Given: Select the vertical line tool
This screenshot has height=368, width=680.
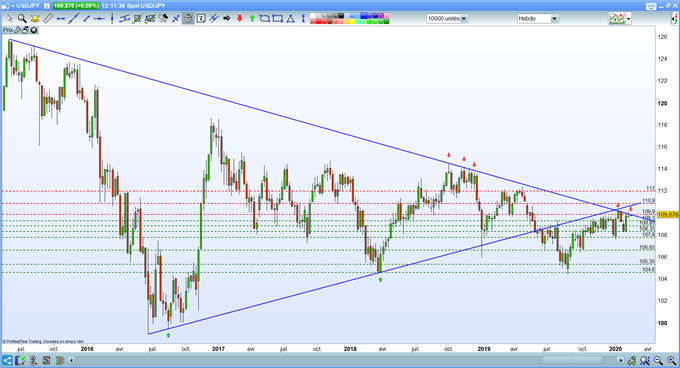Looking at the screenshot, I should click(x=112, y=19).
